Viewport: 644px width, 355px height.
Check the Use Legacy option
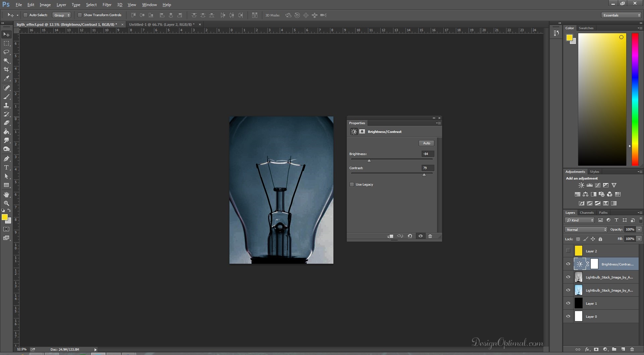(352, 185)
